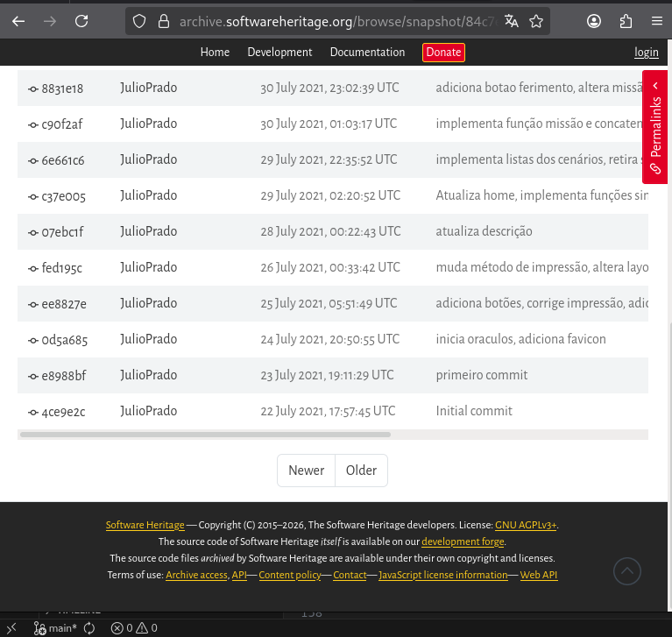672x637 pixels.
Task: Open the API terms link
Action: [x=239, y=576]
